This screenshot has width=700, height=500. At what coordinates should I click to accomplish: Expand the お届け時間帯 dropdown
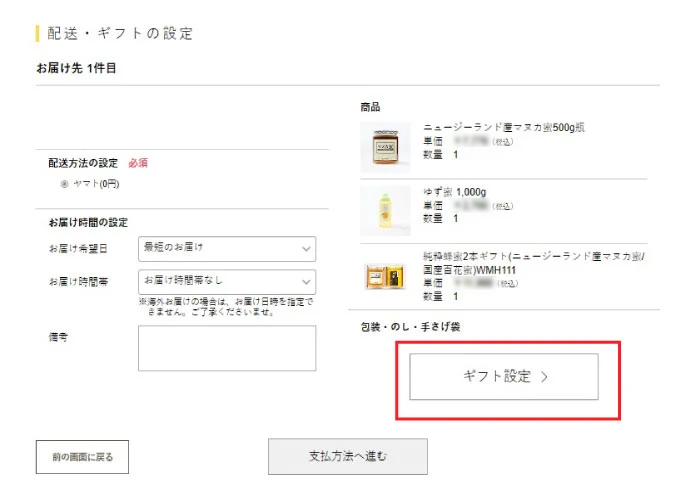tap(227, 281)
